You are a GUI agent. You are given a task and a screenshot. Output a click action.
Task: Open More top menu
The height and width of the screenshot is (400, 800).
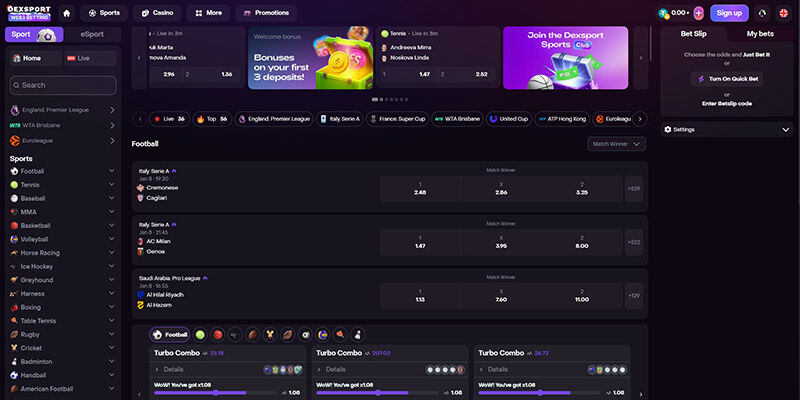click(208, 13)
